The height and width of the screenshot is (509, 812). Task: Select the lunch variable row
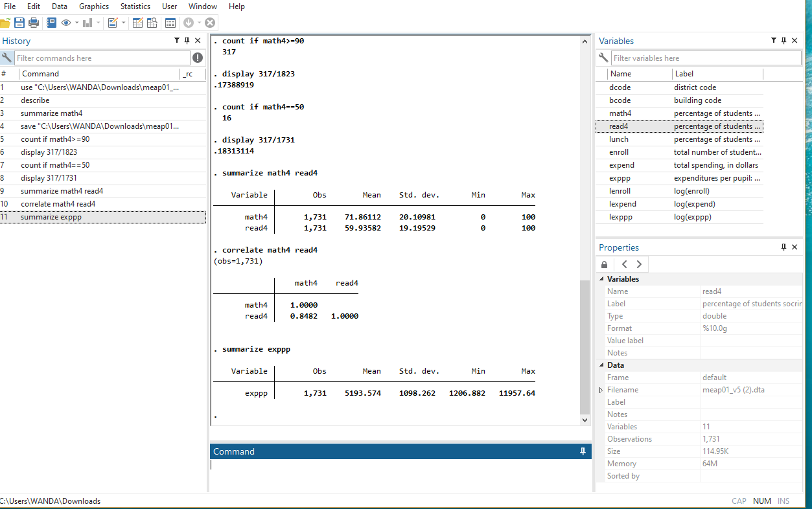679,139
